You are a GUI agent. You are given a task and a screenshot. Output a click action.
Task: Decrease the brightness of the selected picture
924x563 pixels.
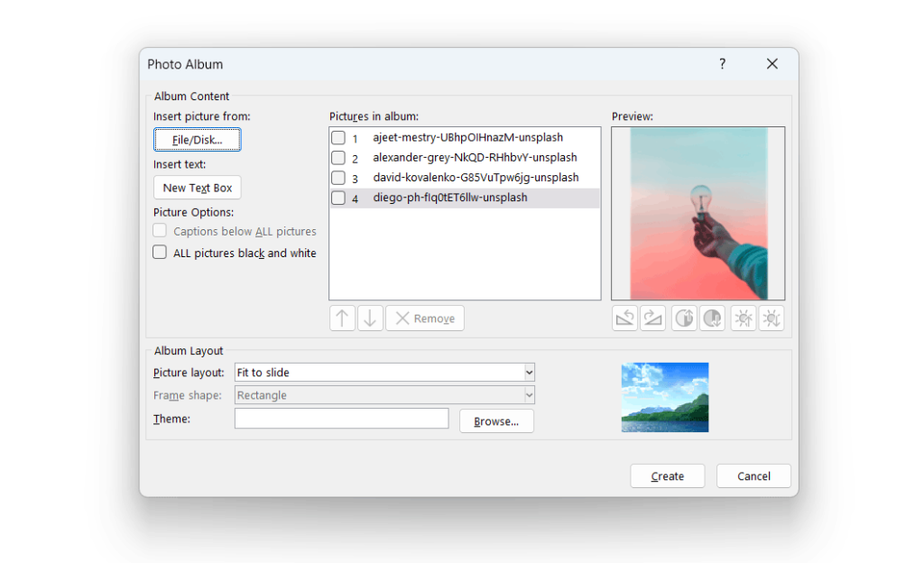(x=772, y=318)
